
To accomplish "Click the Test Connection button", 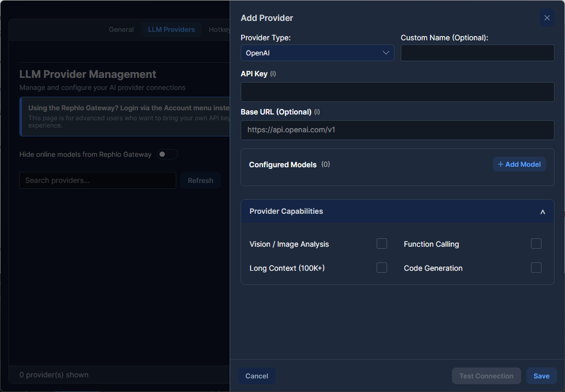I will pyautogui.click(x=486, y=376).
